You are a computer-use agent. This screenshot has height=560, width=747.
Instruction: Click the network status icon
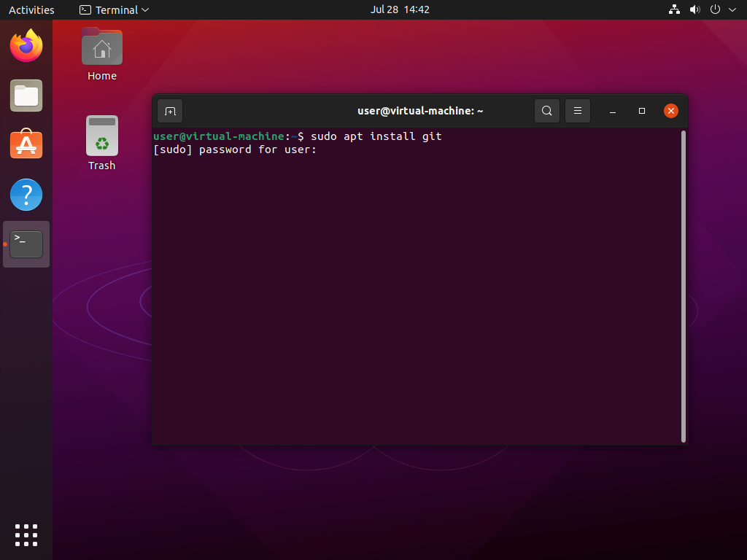pyautogui.click(x=674, y=9)
